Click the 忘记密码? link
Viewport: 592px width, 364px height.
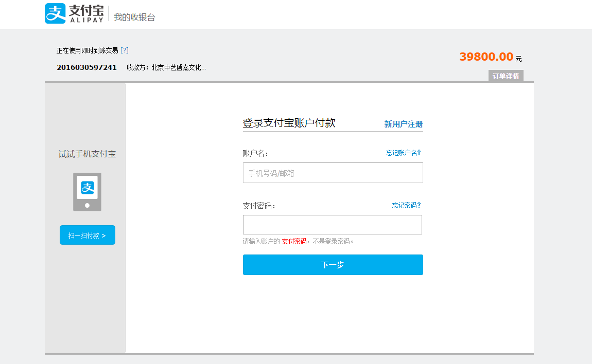406,205
